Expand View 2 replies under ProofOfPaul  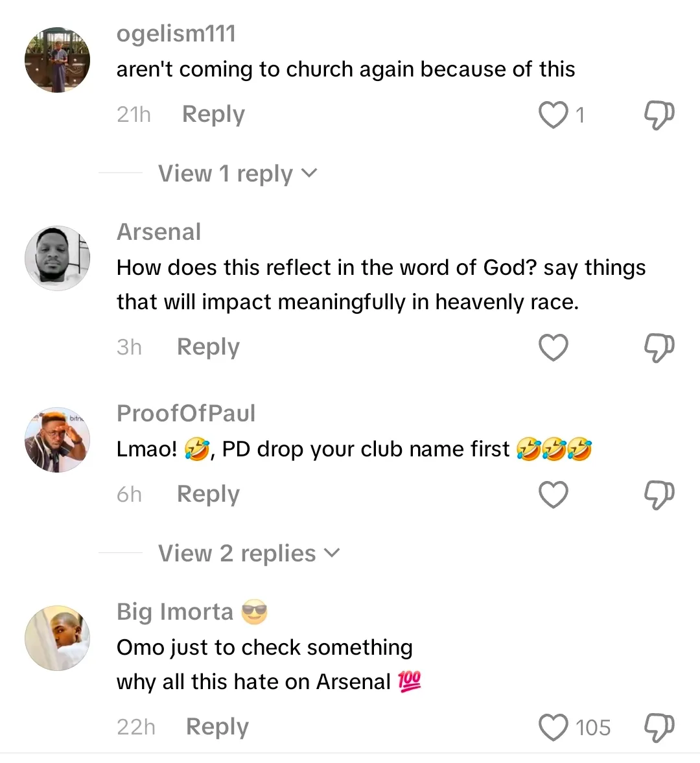[x=249, y=554]
